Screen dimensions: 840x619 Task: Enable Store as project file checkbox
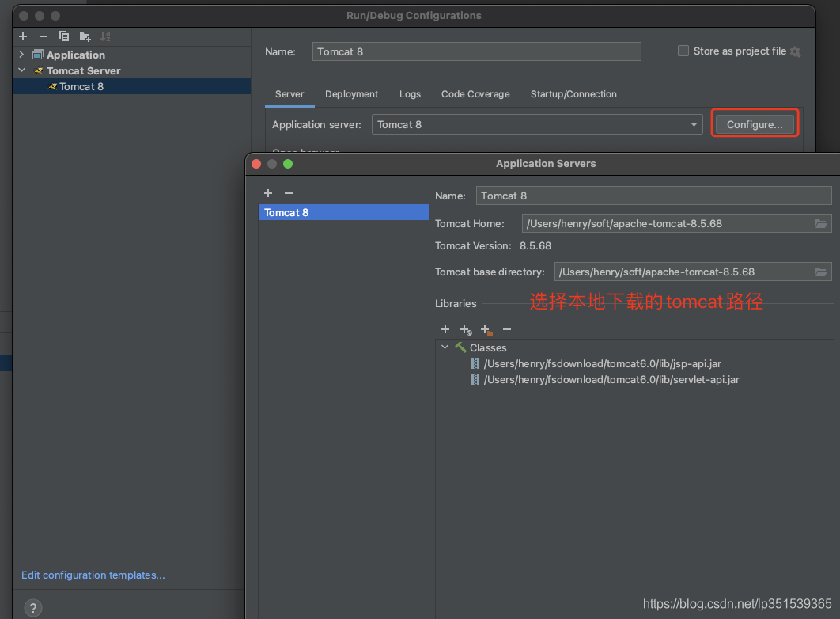coord(683,51)
